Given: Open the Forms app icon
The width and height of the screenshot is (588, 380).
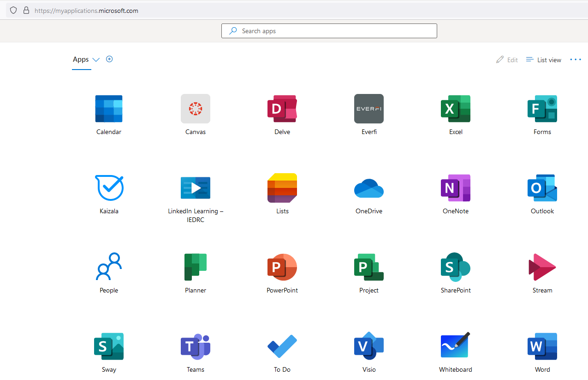Looking at the screenshot, I should [542, 109].
